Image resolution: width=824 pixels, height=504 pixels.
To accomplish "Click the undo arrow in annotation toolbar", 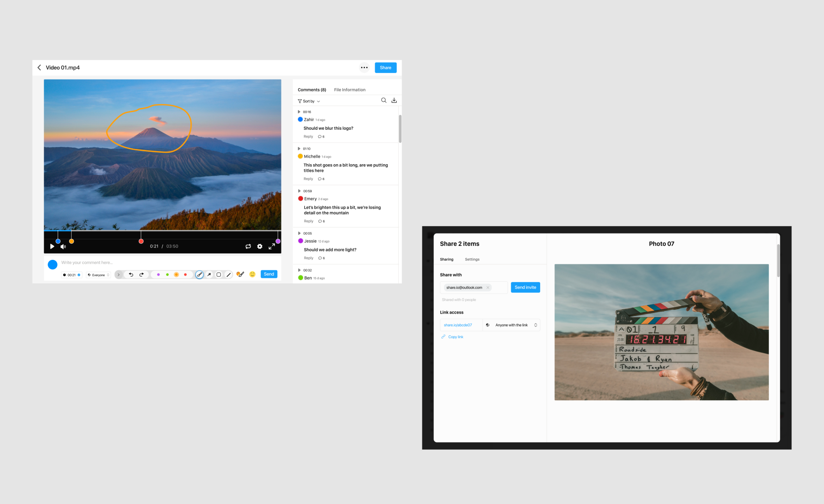I will tap(131, 275).
